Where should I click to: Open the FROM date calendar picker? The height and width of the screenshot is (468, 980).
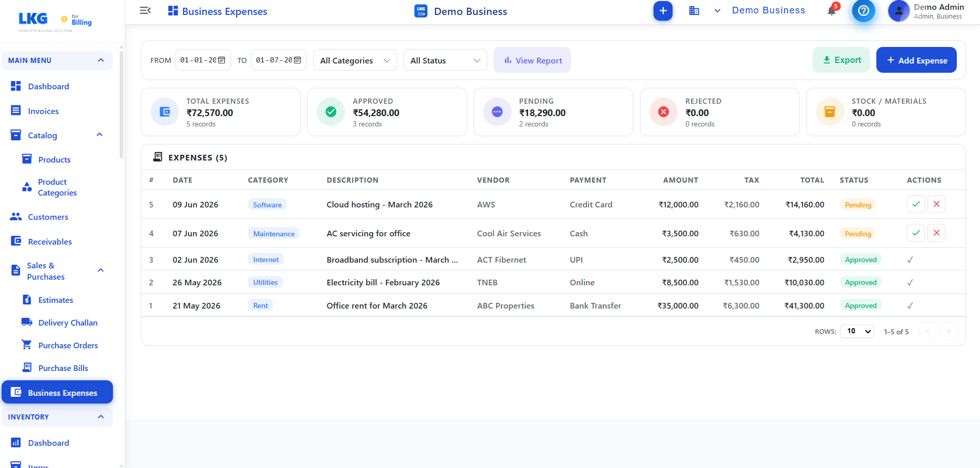click(x=222, y=60)
